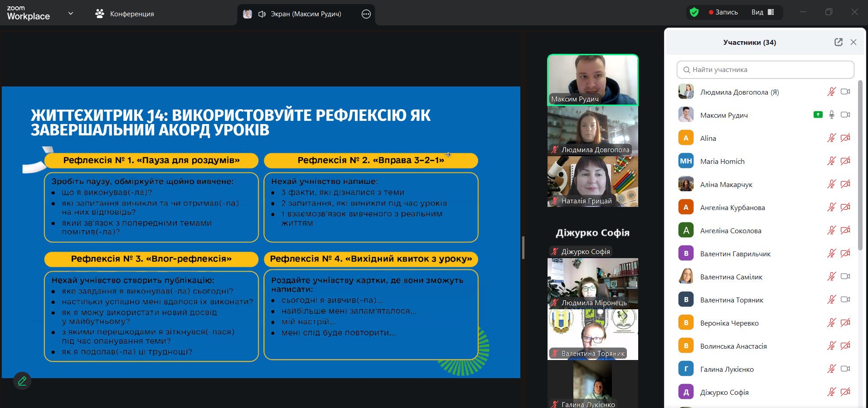Click Максим Рудич's microphone icon
Viewport: 868px width, 408px height.
click(x=831, y=115)
